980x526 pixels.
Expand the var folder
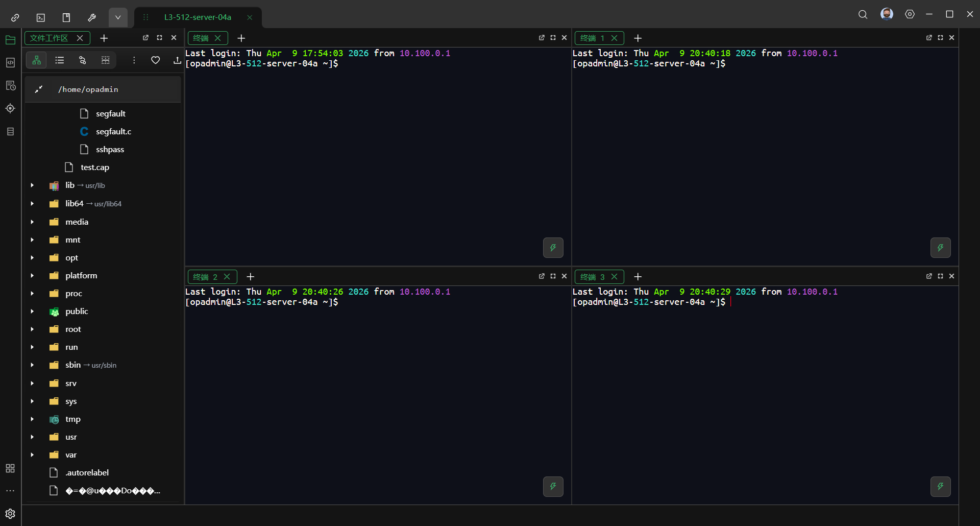click(32, 455)
